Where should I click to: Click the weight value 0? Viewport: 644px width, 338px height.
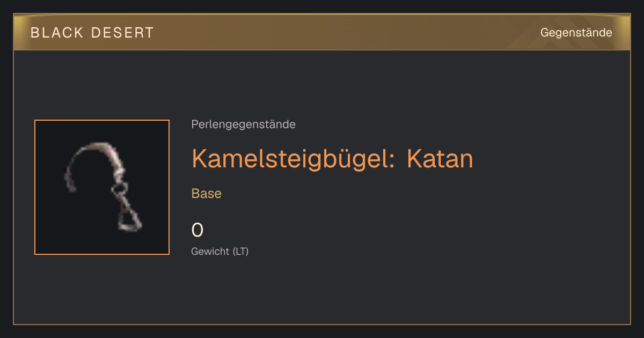(x=197, y=230)
